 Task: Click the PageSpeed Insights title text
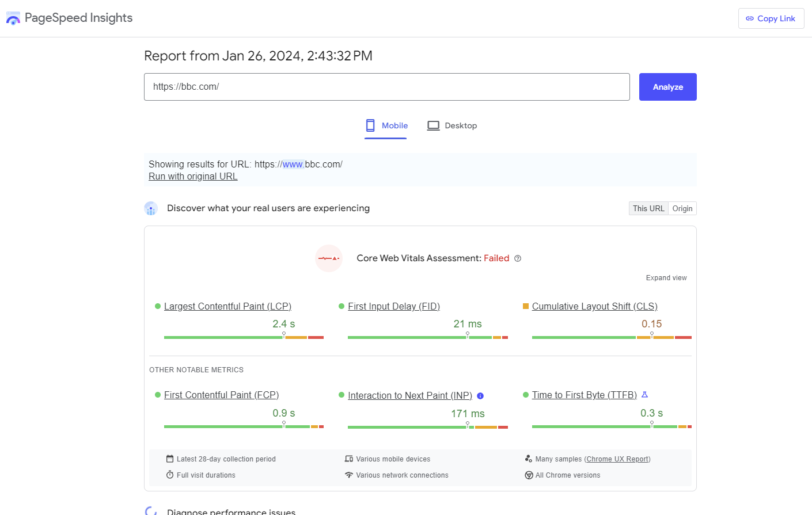click(79, 18)
